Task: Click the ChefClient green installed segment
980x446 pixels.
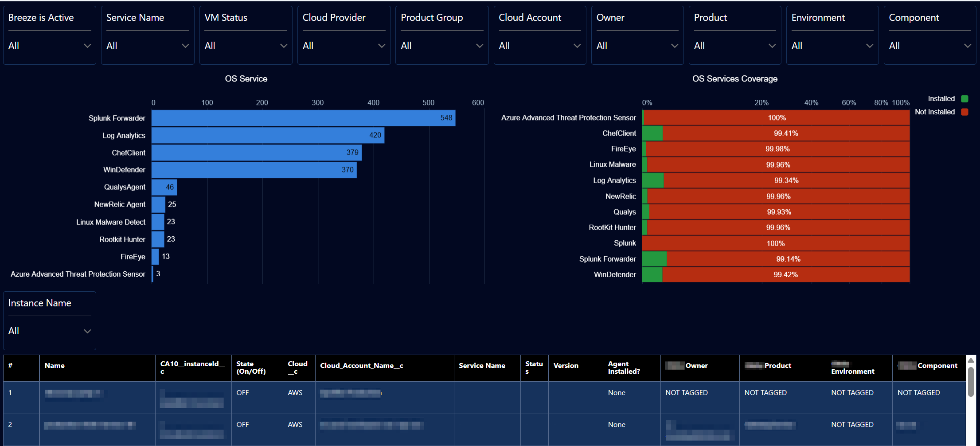Action: (x=652, y=133)
